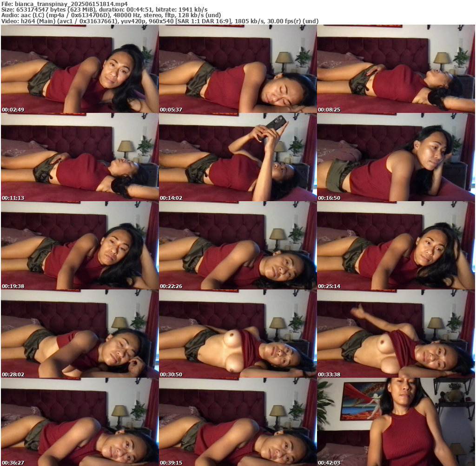Click the thumbnail at 00:25:14
This screenshot has height=466, width=476.
click(396, 245)
